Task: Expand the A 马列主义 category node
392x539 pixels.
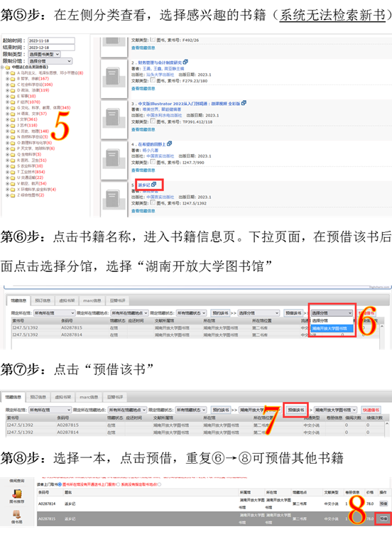Action: (x=7, y=73)
